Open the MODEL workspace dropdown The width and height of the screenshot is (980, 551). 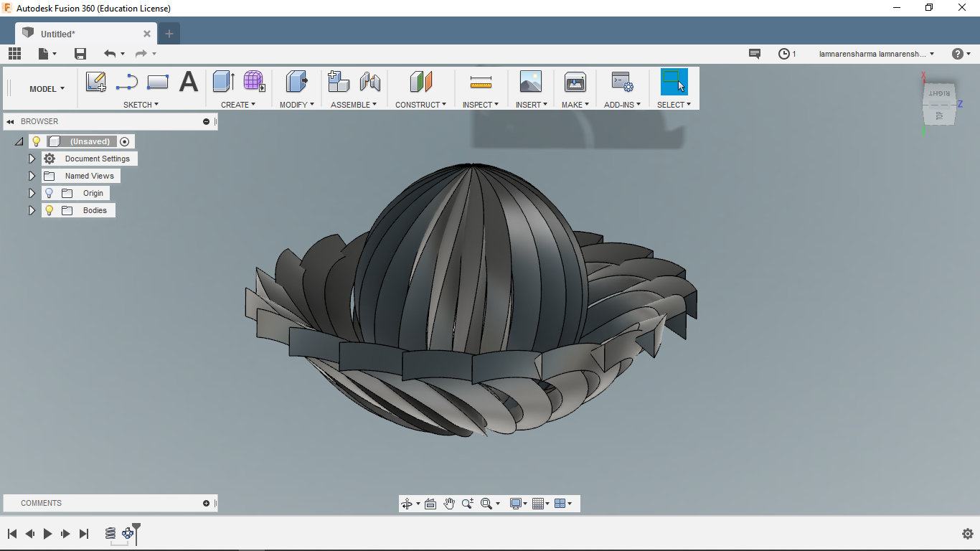point(47,89)
